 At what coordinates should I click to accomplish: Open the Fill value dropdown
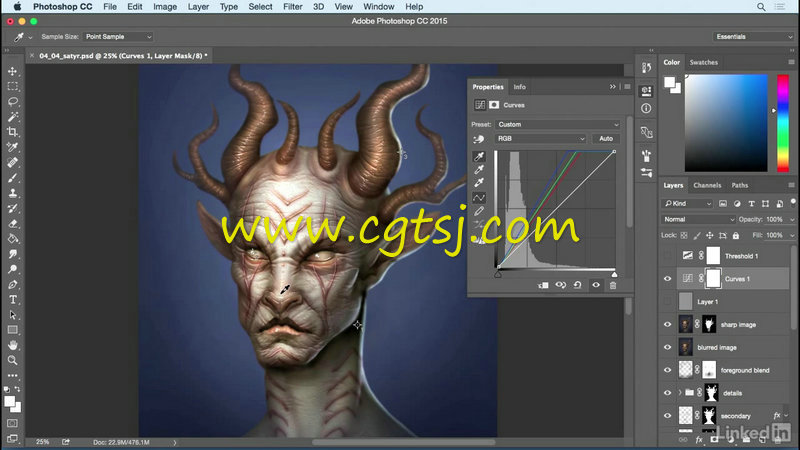point(792,235)
